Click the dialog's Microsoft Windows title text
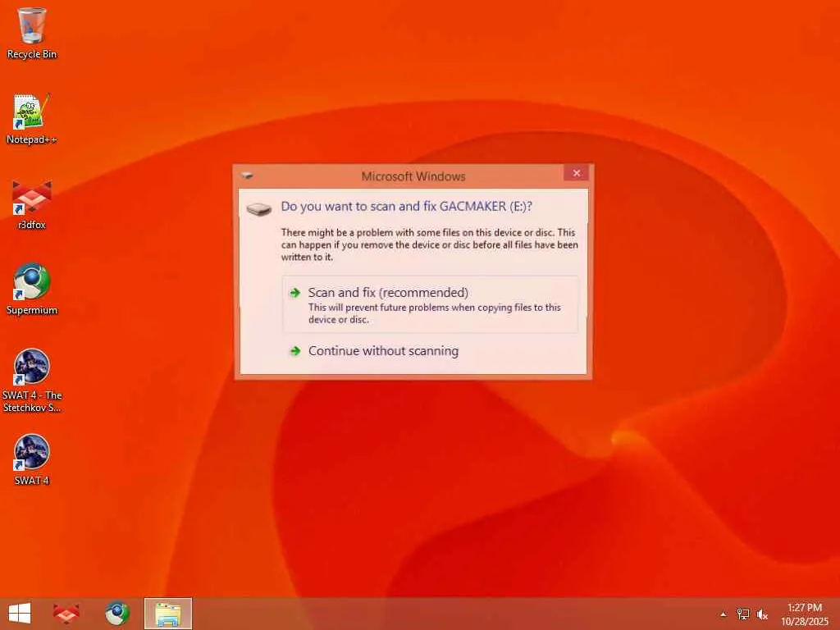Screen dimensions: 840x630 413,176
